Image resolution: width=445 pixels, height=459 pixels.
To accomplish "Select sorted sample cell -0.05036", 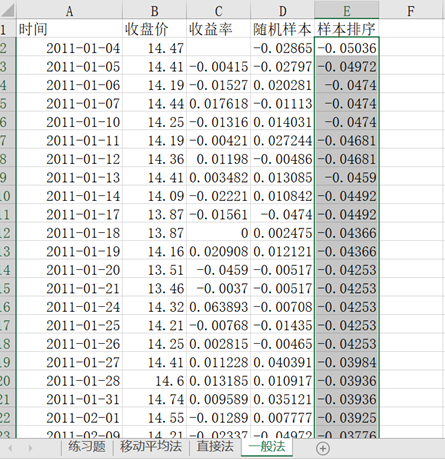I will tap(347, 47).
